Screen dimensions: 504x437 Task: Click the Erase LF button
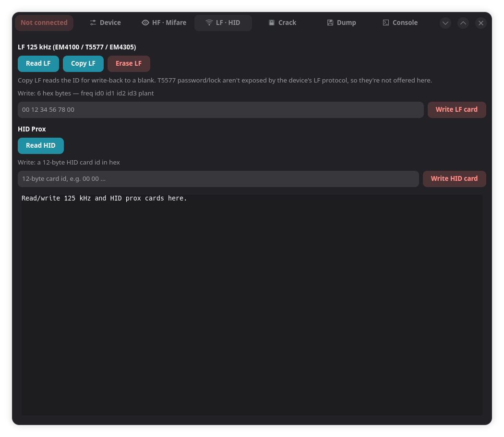tap(129, 64)
